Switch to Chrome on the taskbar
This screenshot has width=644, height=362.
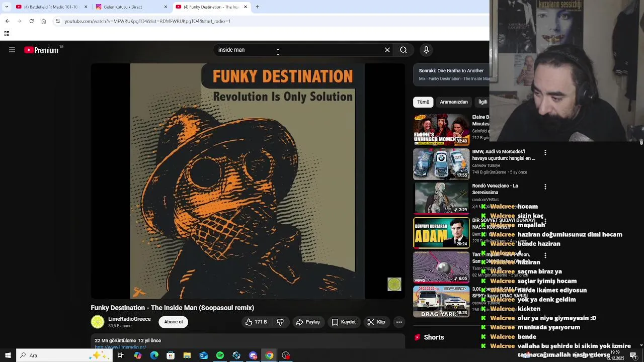pos(269,355)
